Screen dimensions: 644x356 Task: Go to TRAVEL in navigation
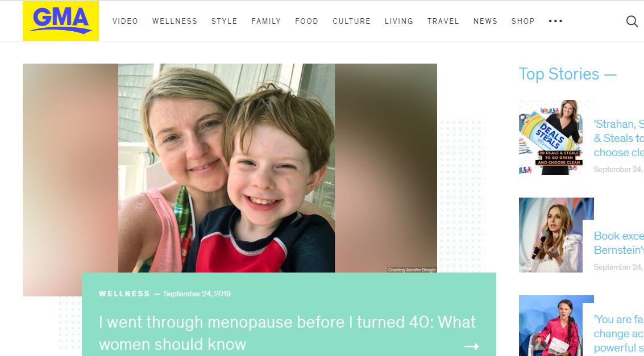click(x=443, y=21)
